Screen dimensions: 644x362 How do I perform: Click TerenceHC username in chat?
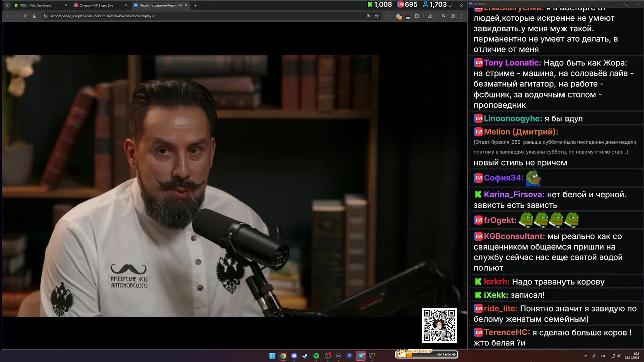[507, 332]
